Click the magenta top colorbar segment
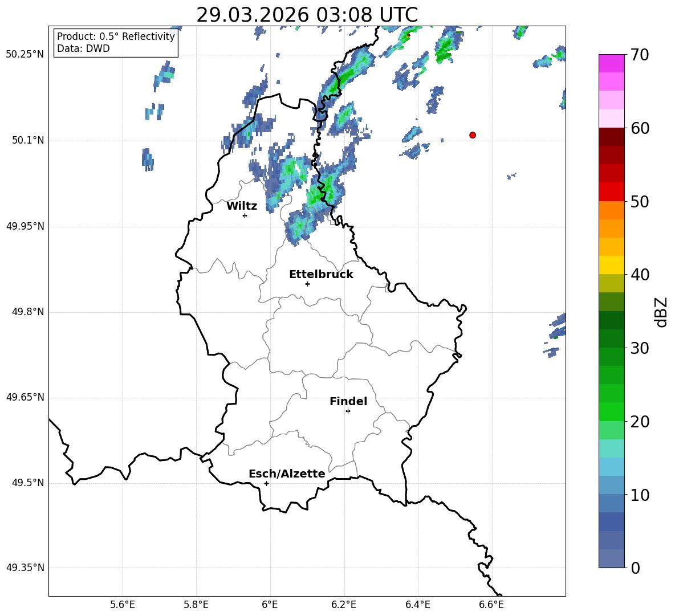Image resolution: width=675 pixels, height=616 pixels. [612, 64]
